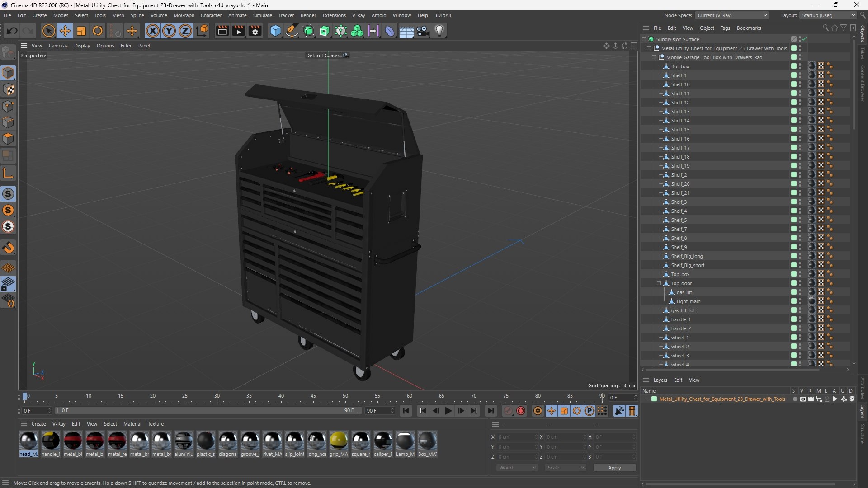Open the Material manager Create menu

[x=38, y=424]
